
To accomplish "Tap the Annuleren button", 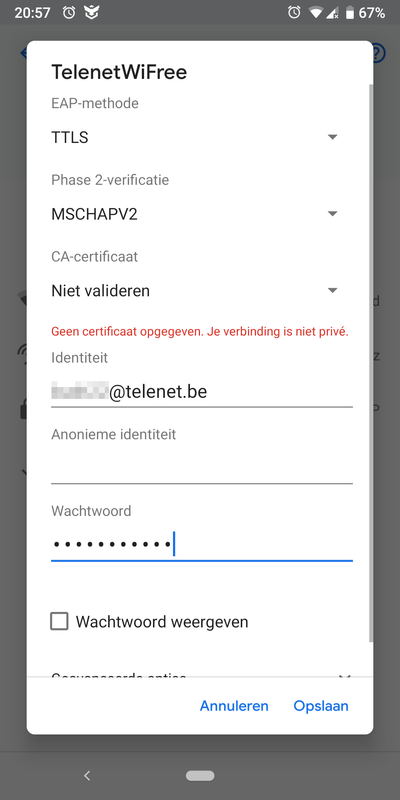I will point(234,706).
